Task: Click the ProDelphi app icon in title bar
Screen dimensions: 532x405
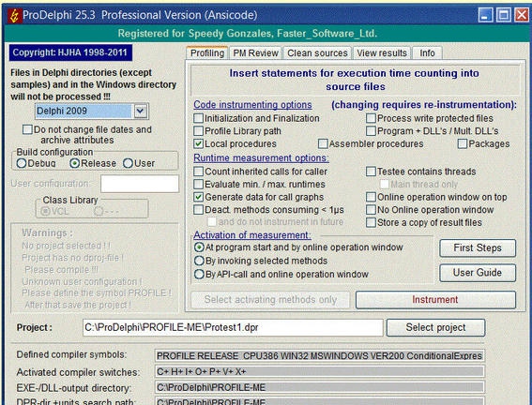Action: pyautogui.click(x=15, y=15)
